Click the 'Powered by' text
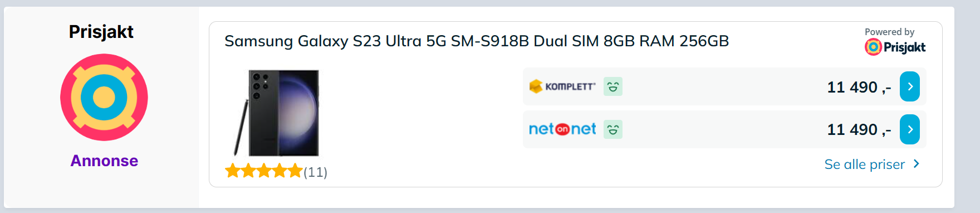This screenshot has width=980, height=213. click(x=889, y=32)
